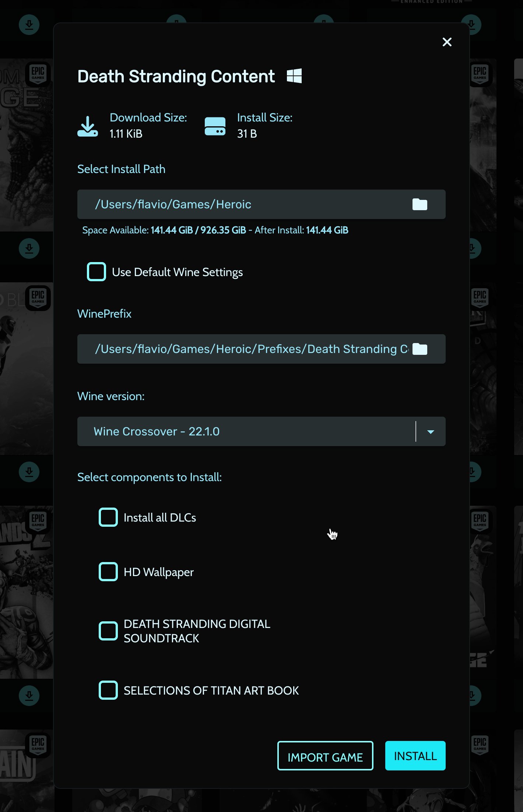Check DEATH STRANDING DIGITAL SOUNDTRACK component
Viewport: 523px width, 812px height.
(x=108, y=631)
